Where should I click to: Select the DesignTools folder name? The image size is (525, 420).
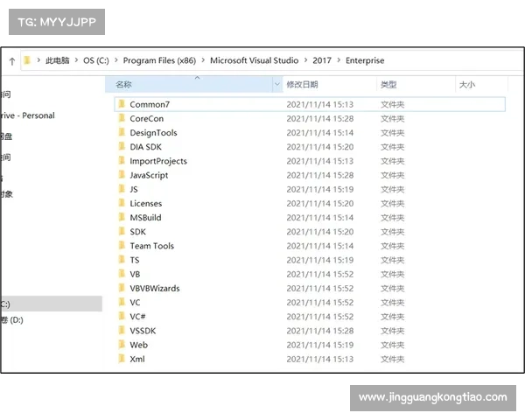coord(153,133)
